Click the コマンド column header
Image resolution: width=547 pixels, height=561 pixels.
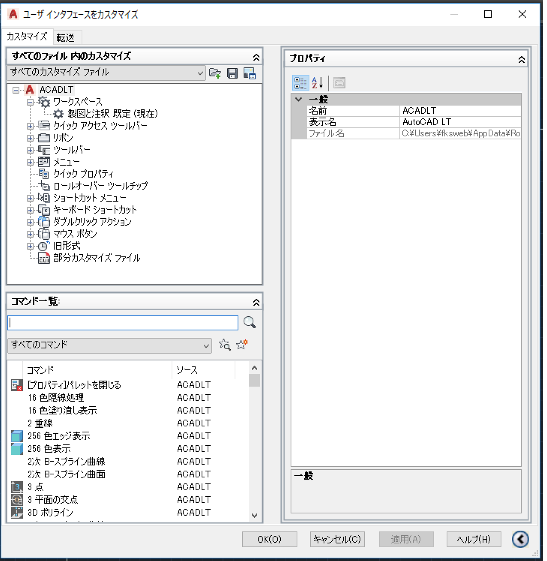[97, 370]
